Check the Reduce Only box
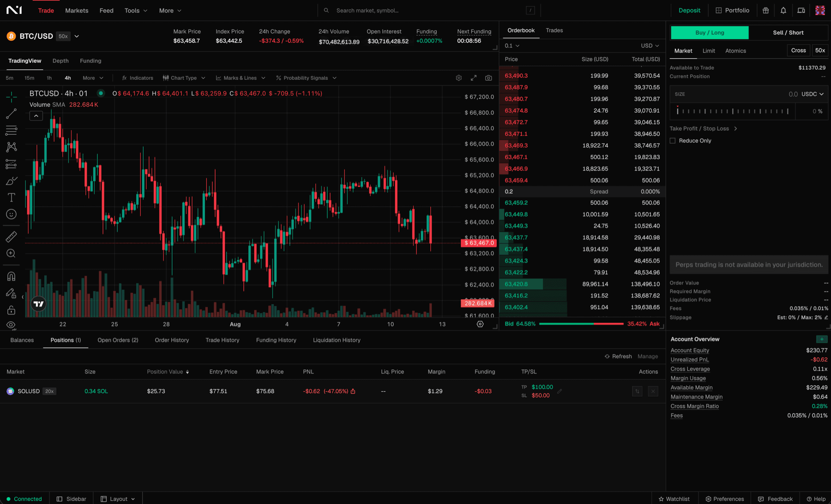This screenshot has height=504, width=831. [x=673, y=141]
